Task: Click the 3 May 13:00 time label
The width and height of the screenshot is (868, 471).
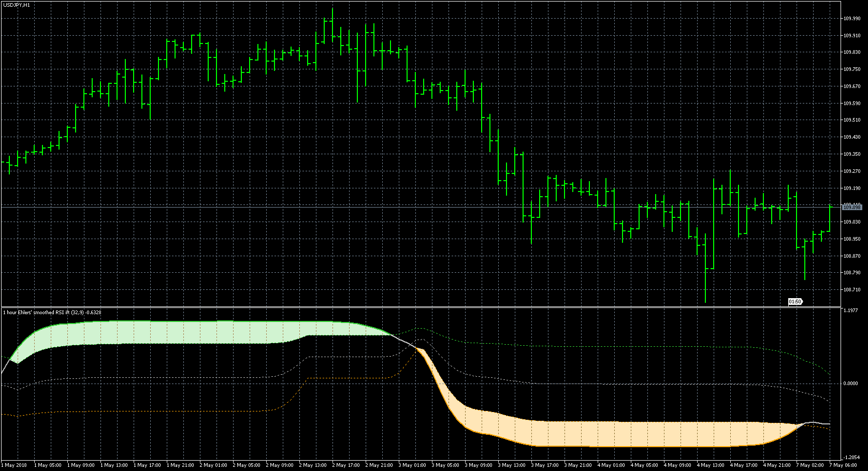Action: pyautogui.click(x=512, y=465)
